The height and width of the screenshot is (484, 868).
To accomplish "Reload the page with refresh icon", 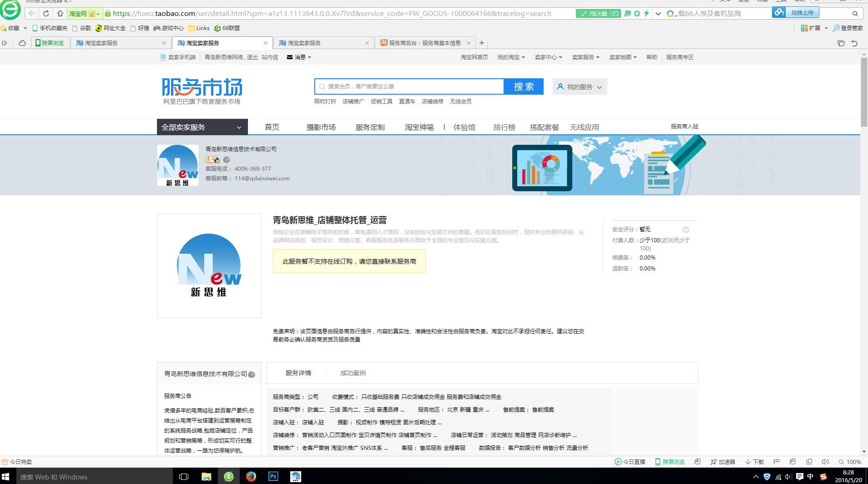I will (x=46, y=13).
